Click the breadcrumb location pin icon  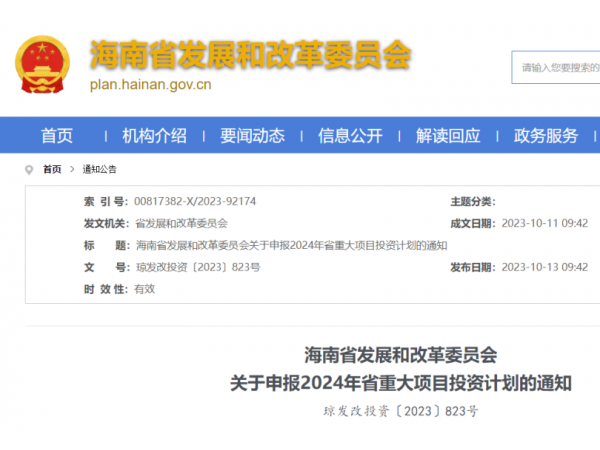pos(31,169)
